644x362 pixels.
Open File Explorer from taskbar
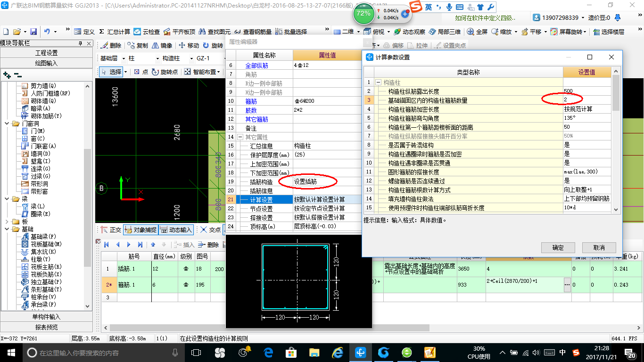[314, 352]
